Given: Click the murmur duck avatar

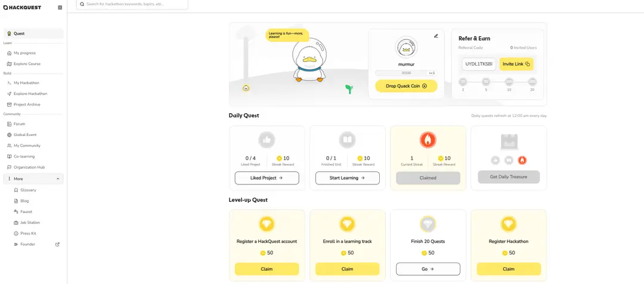Looking at the screenshot, I should (x=406, y=48).
